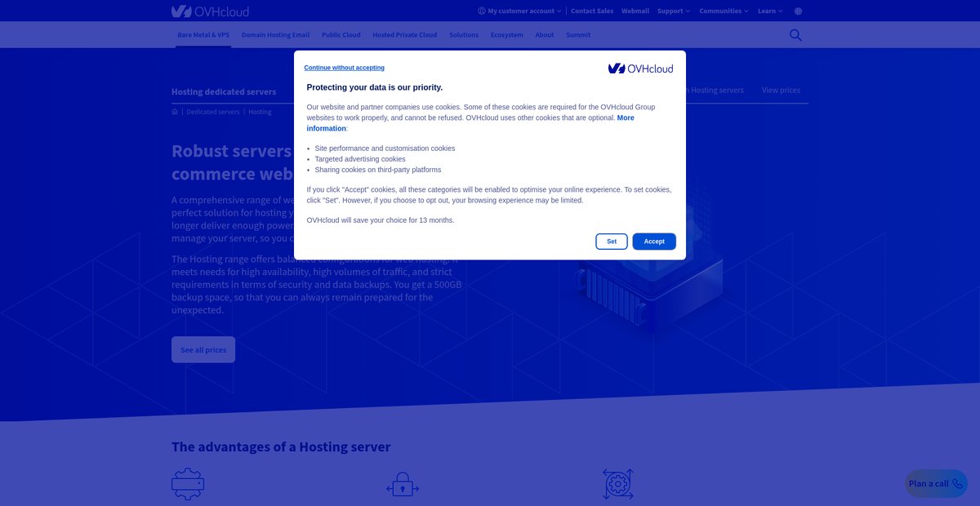Image resolution: width=980 pixels, height=506 pixels.
Task: Click the Webmail link
Action: [x=635, y=11]
